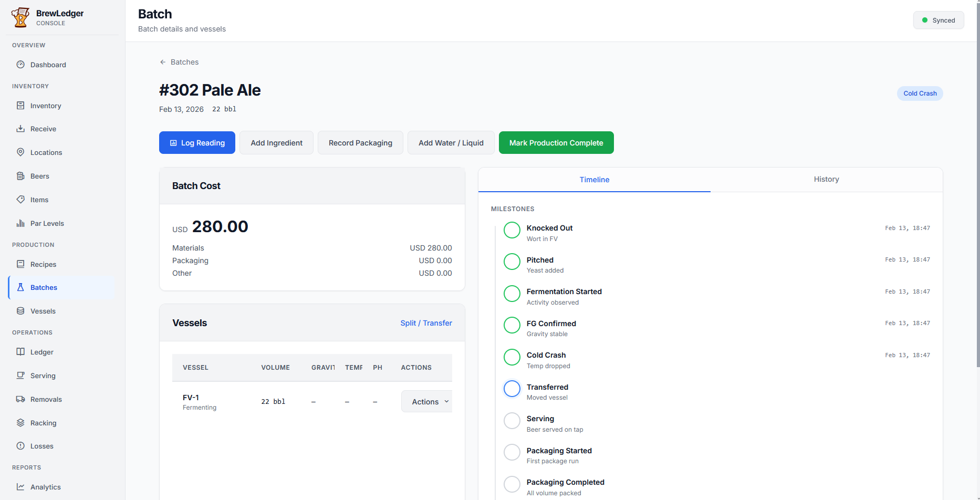Viewport: 980px width, 500px height.
Task: Select the Inventory sidebar icon
Action: [20, 106]
